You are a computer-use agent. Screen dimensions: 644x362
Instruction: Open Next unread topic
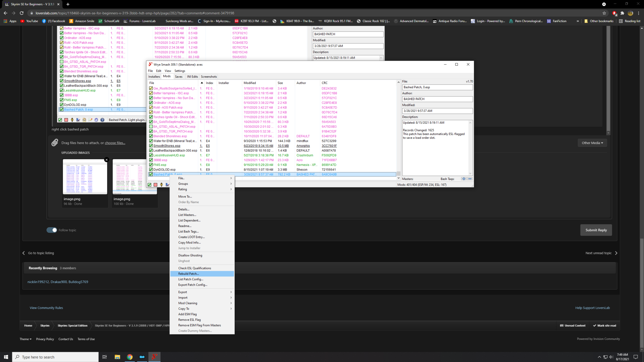tap(601, 253)
